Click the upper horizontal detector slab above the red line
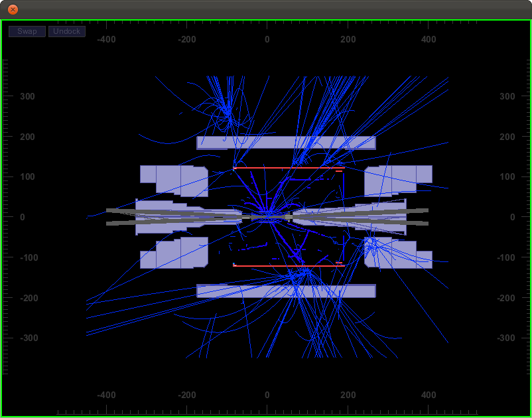The width and height of the screenshot is (532, 418). point(285,142)
